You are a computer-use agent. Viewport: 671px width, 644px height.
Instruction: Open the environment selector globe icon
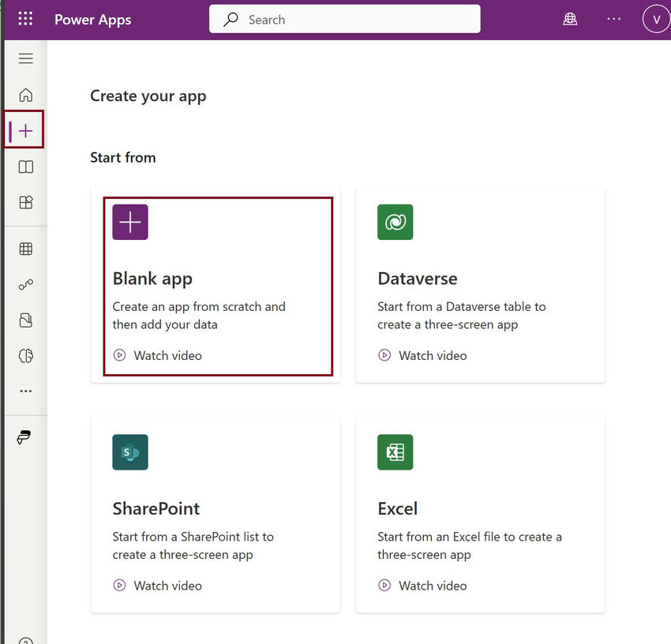pyautogui.click(x=570, y=18)
